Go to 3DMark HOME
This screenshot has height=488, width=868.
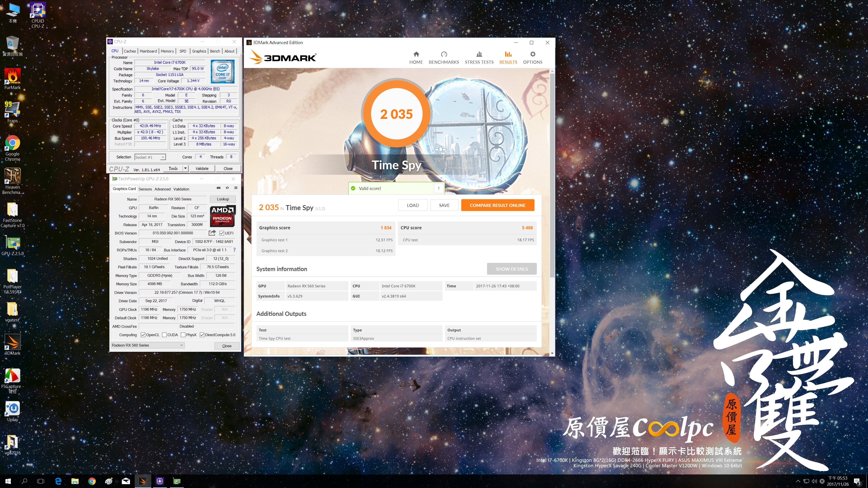[416, 58]
